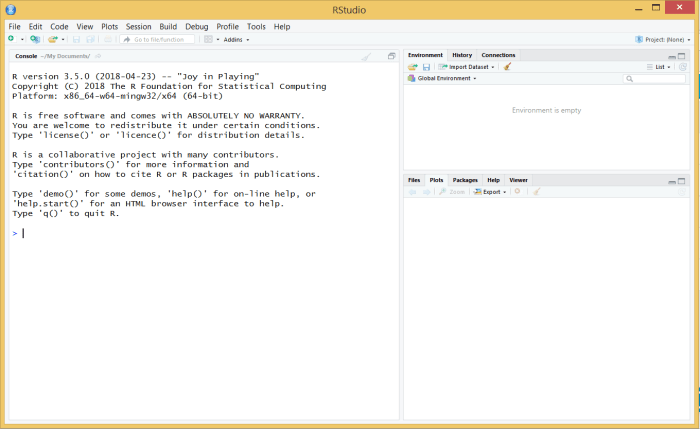Select the Console tab

[26, 56]
